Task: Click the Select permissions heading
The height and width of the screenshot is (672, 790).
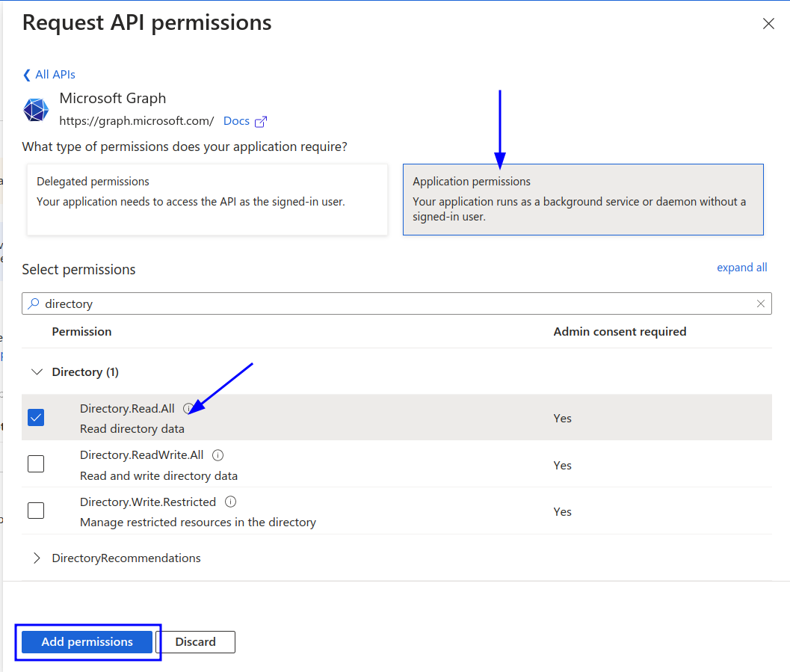Action: [78, 270]
